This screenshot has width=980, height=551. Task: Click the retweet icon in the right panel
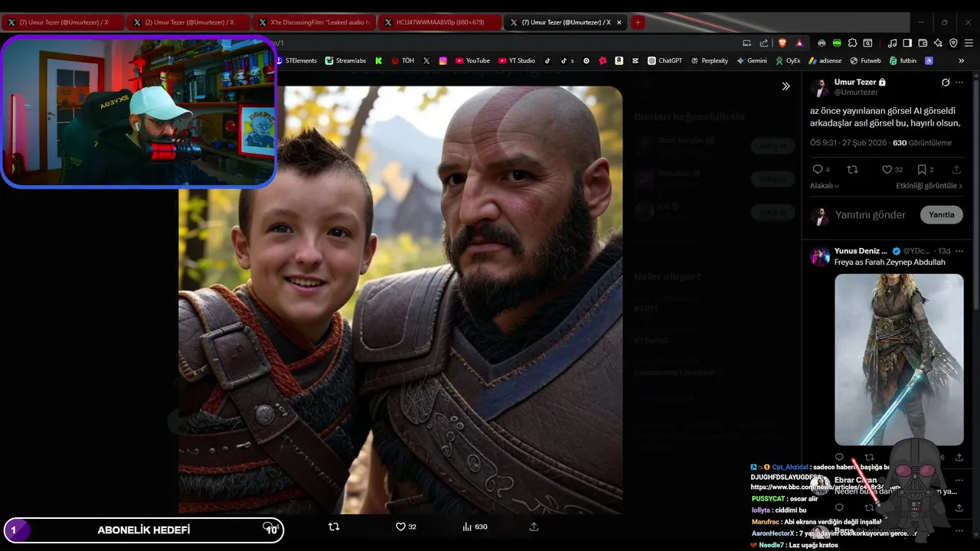pos(853,170)
